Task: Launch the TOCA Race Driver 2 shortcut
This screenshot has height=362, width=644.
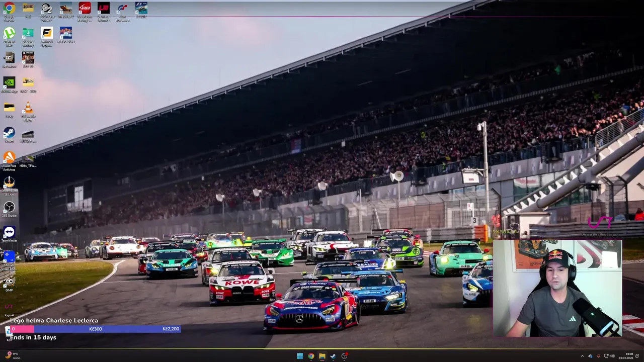Action: coord(47,12)
